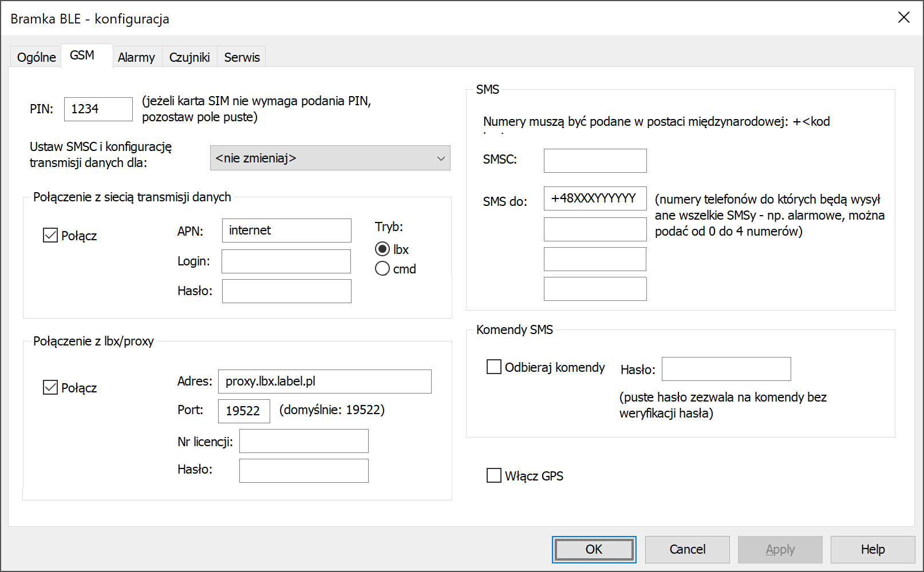The width and height of the screenshot is (924, 572).
Task: Select the Czujniki tab
Action: coord(189,57)
